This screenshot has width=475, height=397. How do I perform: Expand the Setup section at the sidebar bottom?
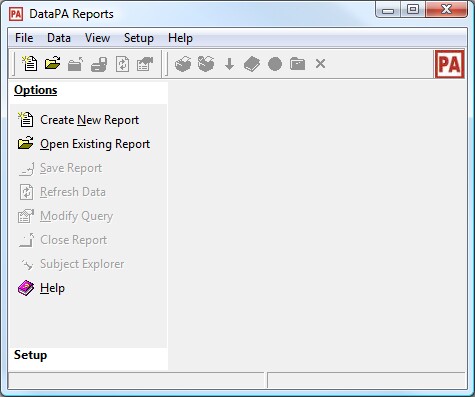pos(30,355)
